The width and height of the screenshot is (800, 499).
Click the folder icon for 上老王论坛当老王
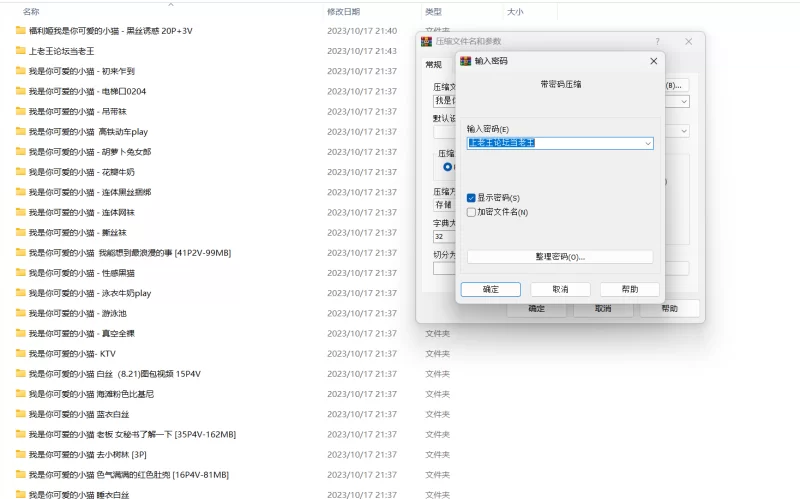click(x=20, y=51)
